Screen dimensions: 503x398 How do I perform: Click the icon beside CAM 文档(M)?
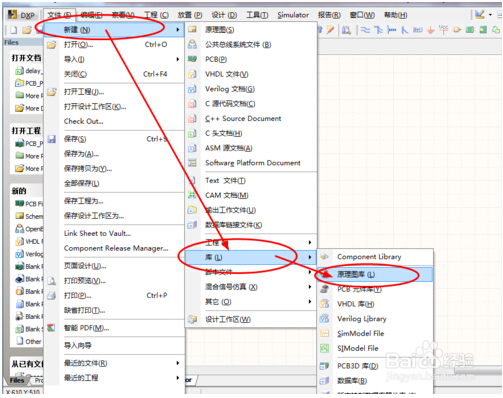(192, 195)
